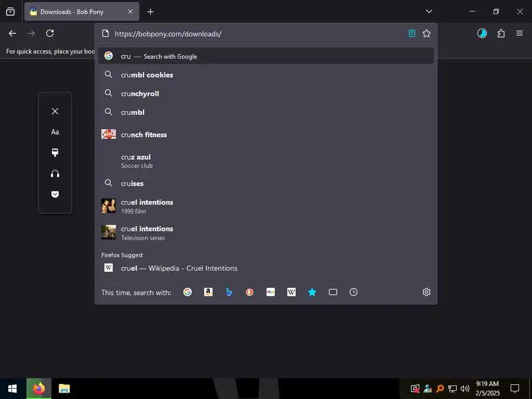This screenshot has height=399, width=532.
Task: Close Reader View with the X icon
Action: click(55, 111)
